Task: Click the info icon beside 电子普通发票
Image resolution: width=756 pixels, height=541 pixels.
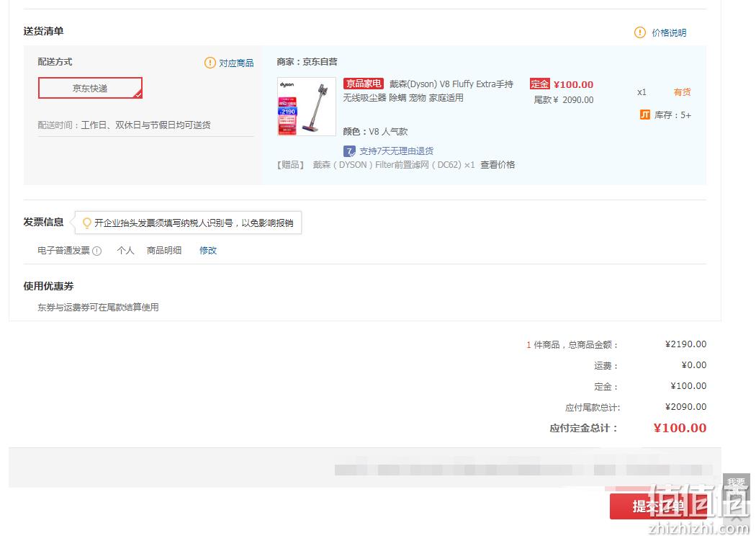Action: coord(97,251)
